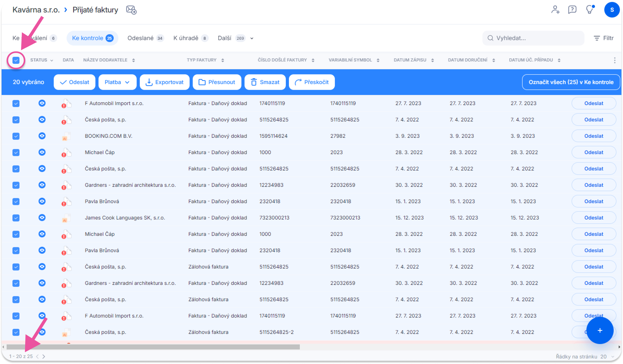
Task: Click scrollbar right arrow
Action: click(619, 347)
